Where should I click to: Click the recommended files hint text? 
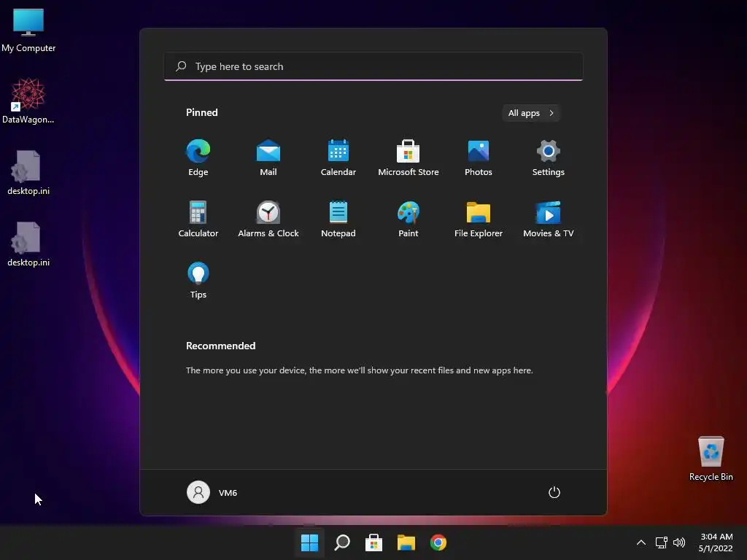[x=359, y=370]
